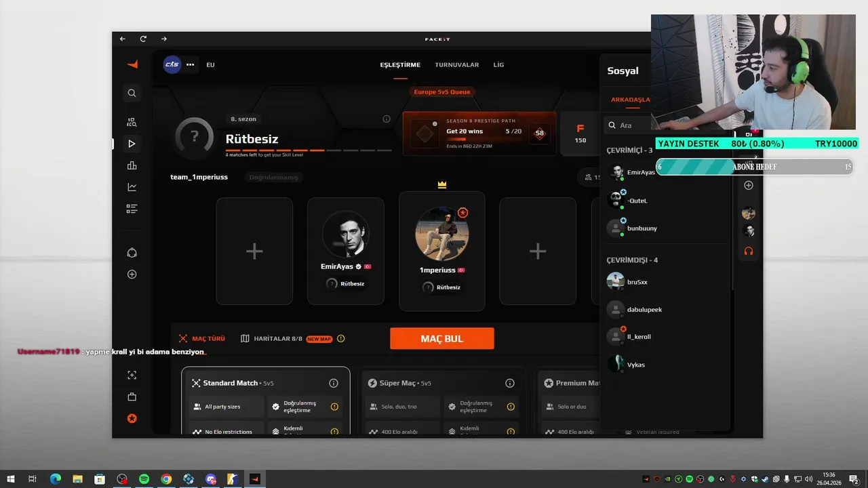Click the yellow warning icon beside NEW MAP

click(x=341, y=339)
